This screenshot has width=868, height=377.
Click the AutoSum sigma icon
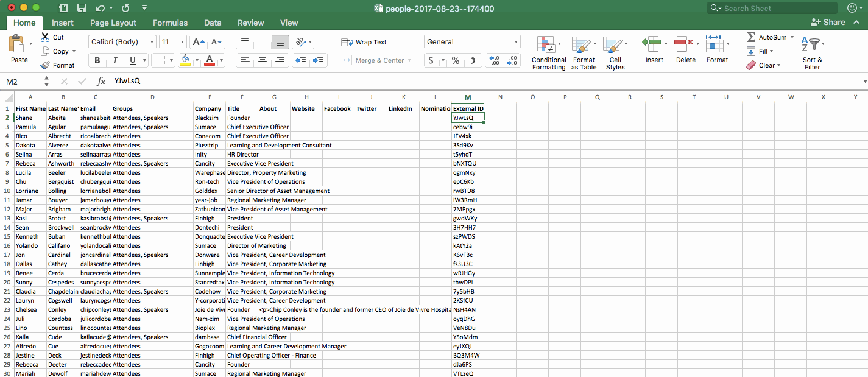point(751,37)
